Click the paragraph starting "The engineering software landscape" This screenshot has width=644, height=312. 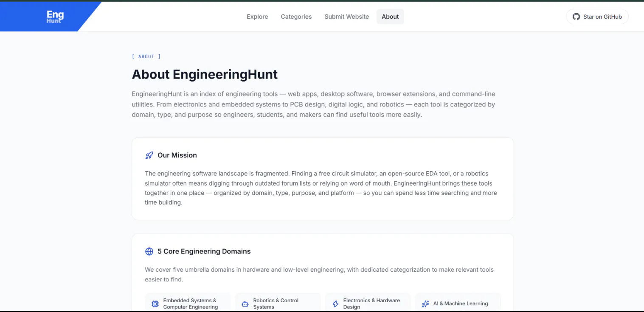pyautogui.click(x=321, y=188)
